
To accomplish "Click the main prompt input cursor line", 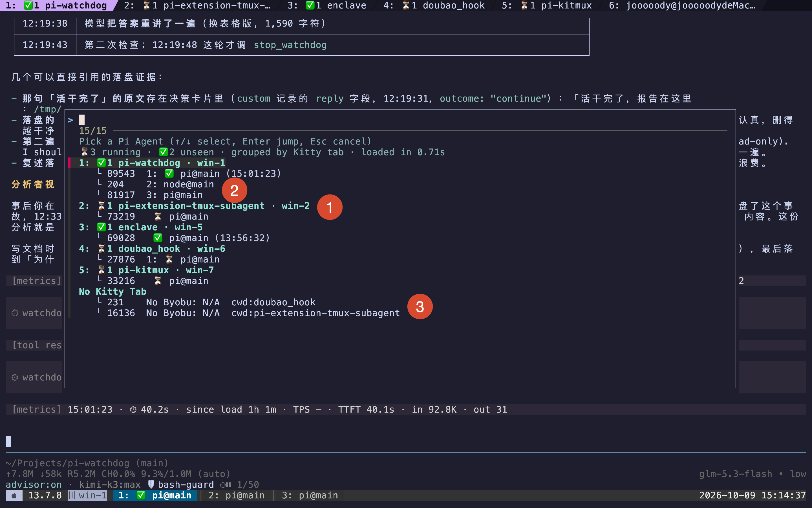I will click(x=406, y=442).
